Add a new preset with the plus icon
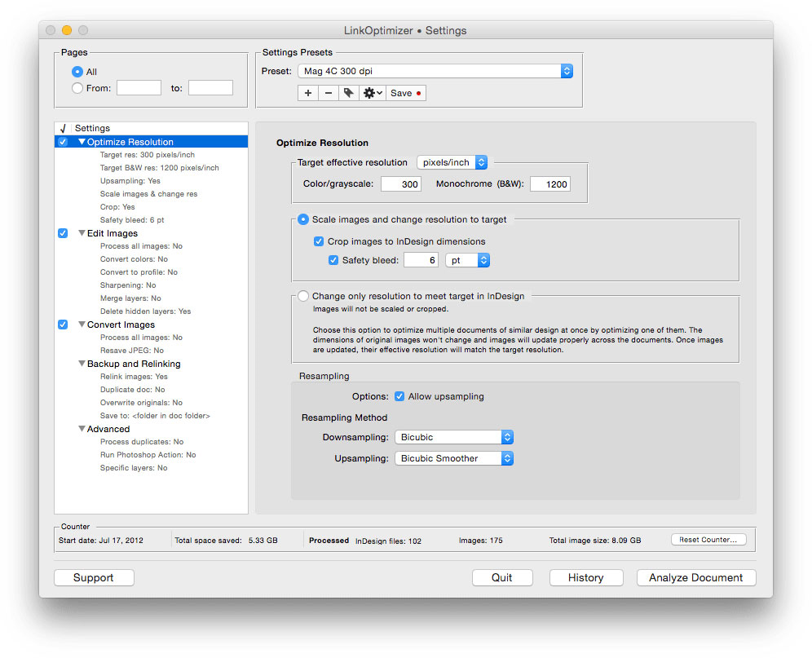812x658 pixels. (x=308, y=93)
